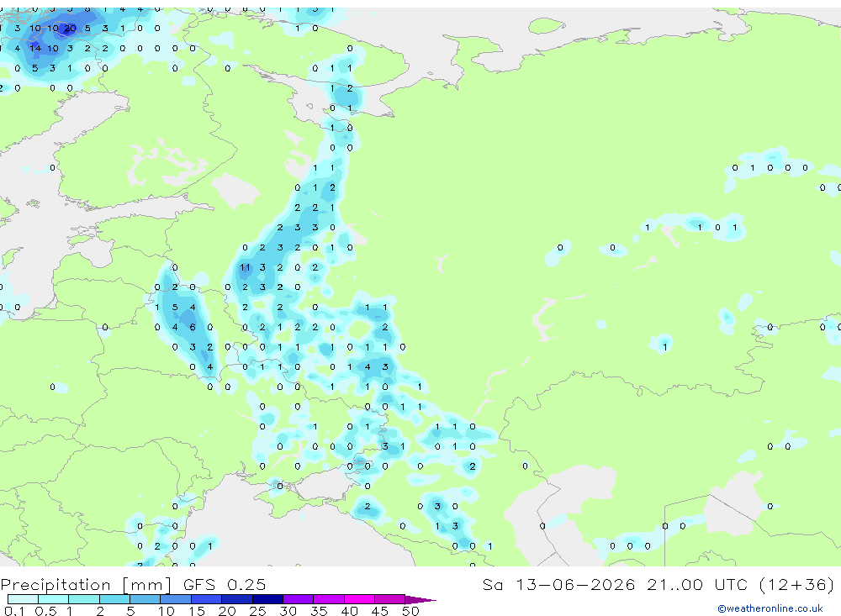The height and width of the screenshot is (616, 841).
Task: Click the '50' legend scale label
Action: coord(410,611)
